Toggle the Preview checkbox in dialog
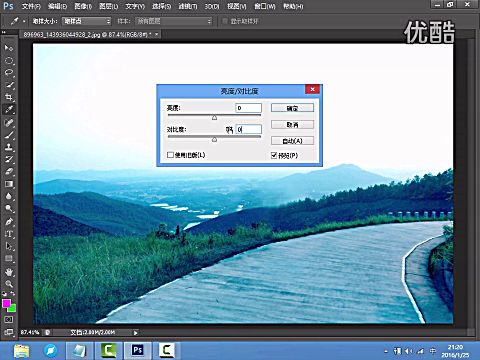The width and height of the screenshot is (480, 360). [x=274, y=155]
